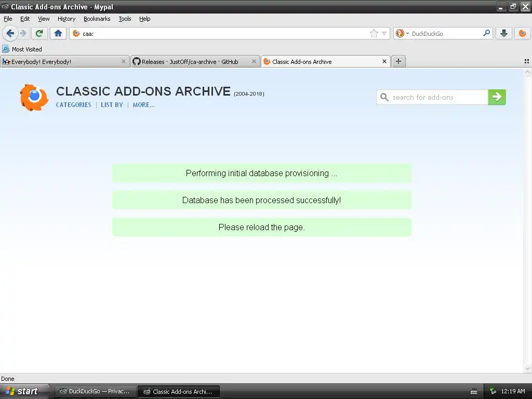
Task: Go back with the Back arrow button
Action: 10,33
